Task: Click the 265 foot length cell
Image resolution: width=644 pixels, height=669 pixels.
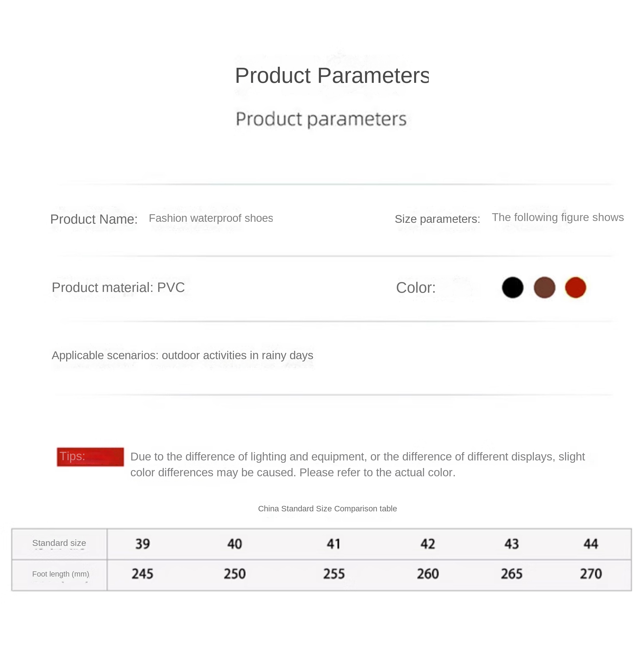Action: 511,574
